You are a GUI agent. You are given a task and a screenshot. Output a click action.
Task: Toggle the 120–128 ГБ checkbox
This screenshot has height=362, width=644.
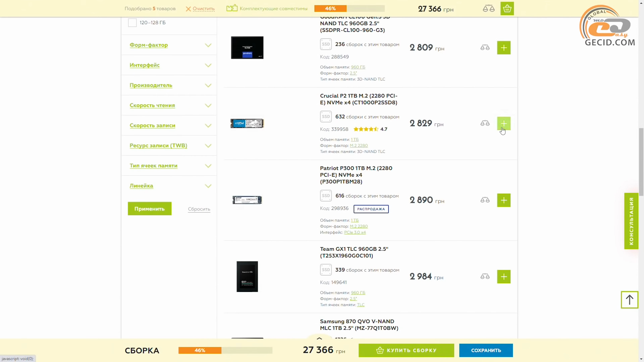[x=132, y=23]
